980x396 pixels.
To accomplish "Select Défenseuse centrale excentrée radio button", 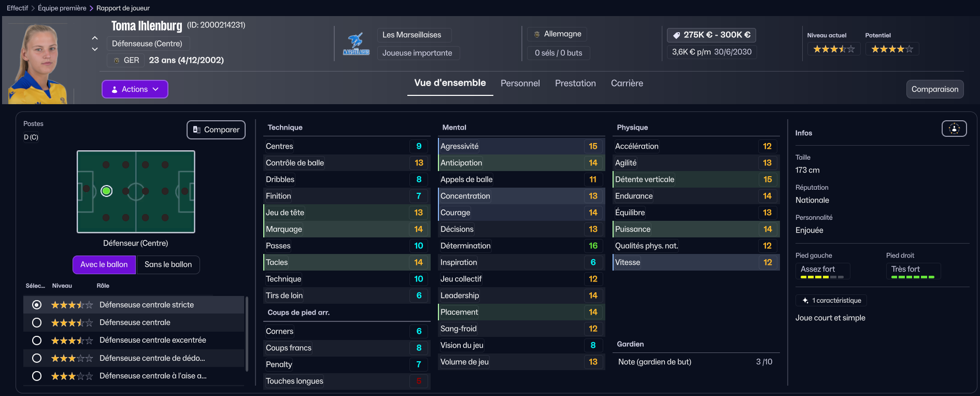I will tap(37, 341).
